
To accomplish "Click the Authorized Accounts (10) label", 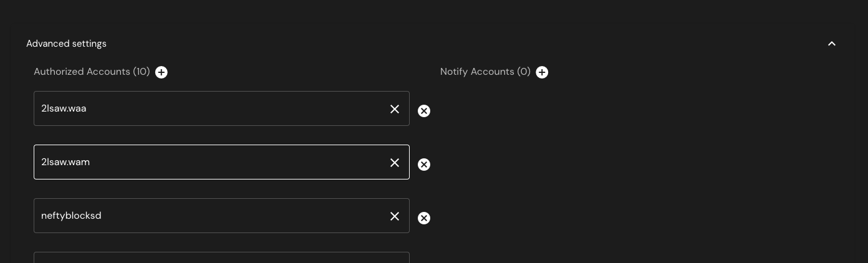I will coord(92,72).
